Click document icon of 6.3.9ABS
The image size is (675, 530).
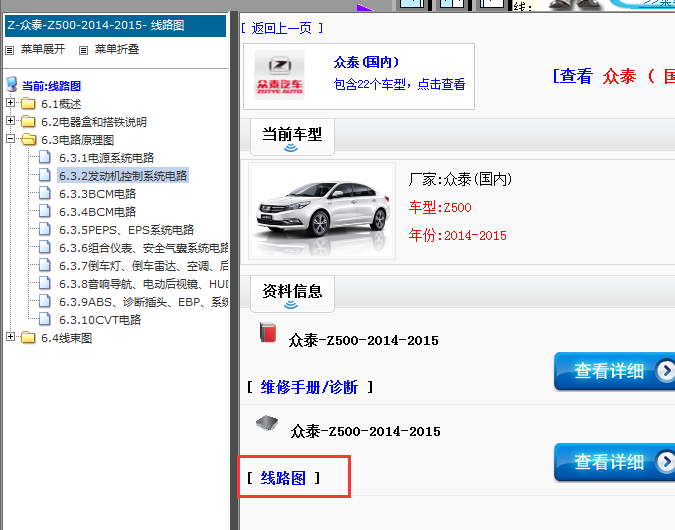tap(44, 301)
